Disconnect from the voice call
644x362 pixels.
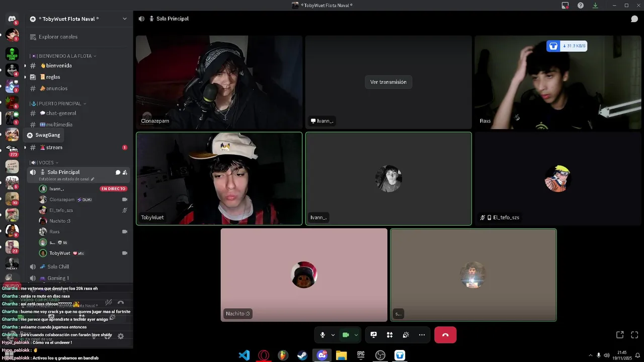pos(445,335)
